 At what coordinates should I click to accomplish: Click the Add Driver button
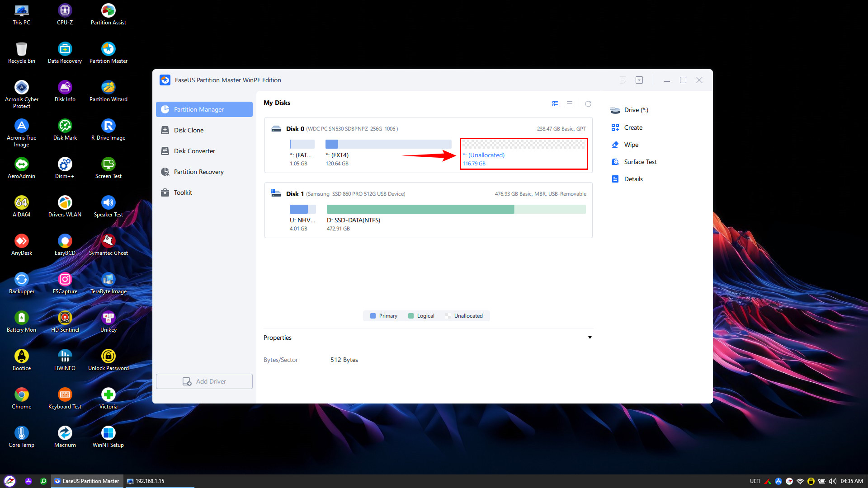coord(204,381)
